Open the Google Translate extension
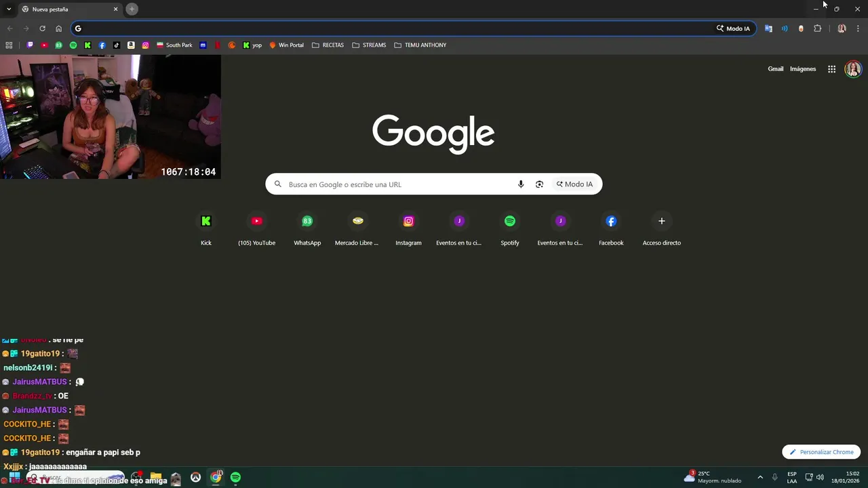The image size is (868, 488). (768, 28)
